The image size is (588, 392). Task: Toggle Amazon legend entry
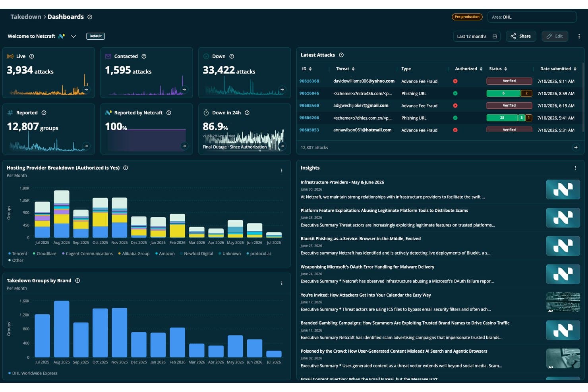[165, 253]
